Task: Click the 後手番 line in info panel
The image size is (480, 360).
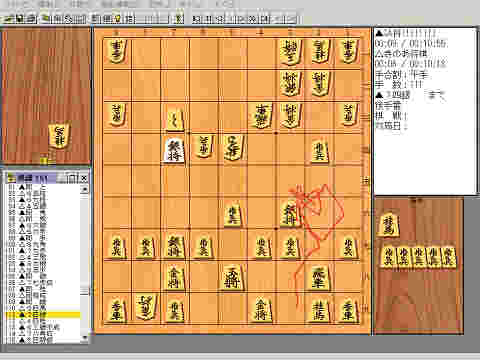Action: click(388, 106)
